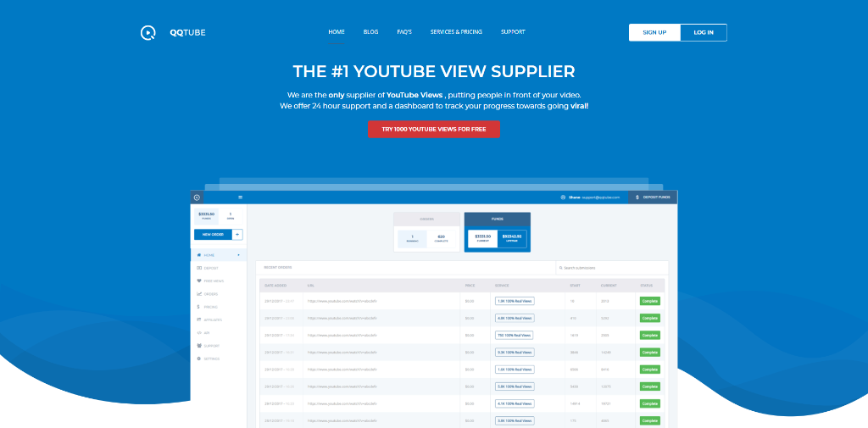Click the dashboard's top-left logo icon
Image resolution: width=868 pixels, height=428 pixels.
197,197
